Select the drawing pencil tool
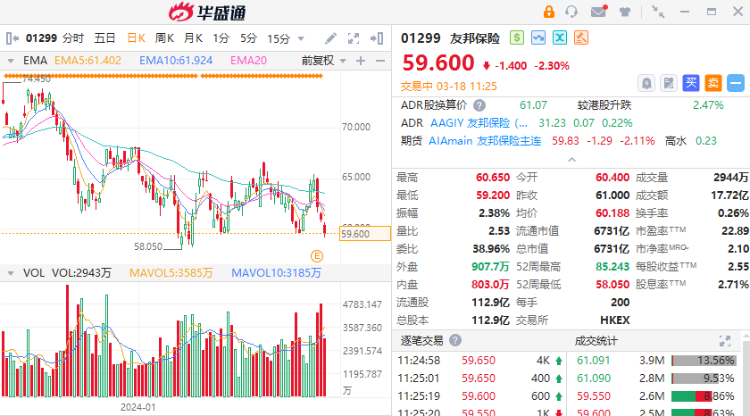This screenshot has height=416, width=750. click(x=331, y=38)
